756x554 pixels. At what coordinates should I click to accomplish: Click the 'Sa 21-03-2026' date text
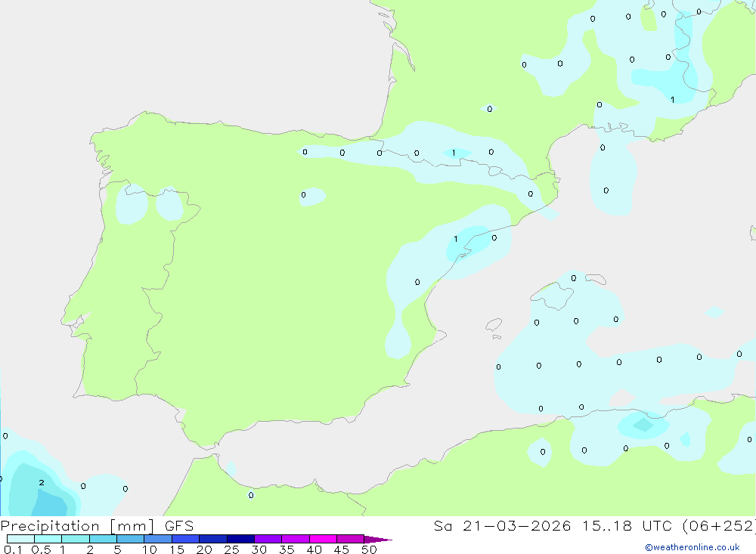503,526
